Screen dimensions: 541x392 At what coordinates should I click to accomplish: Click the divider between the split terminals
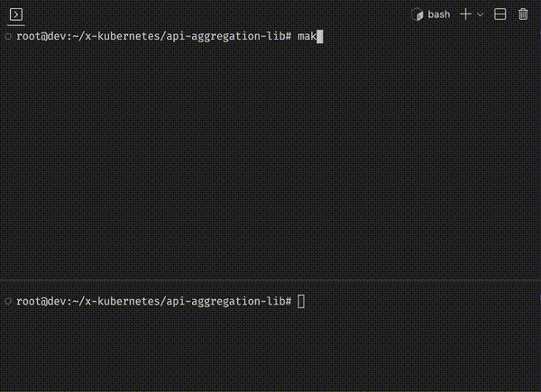coord(270,281)
